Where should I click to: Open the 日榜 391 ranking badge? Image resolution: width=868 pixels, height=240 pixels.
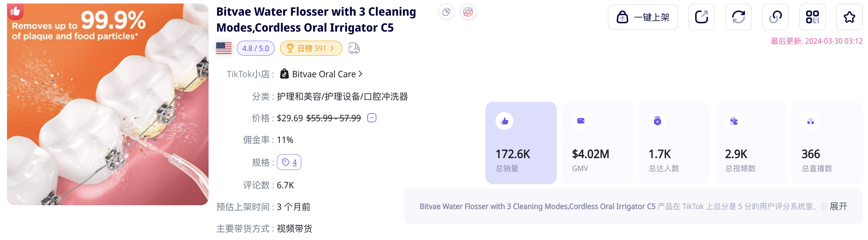pyautogui.click(x=311, y=48)
